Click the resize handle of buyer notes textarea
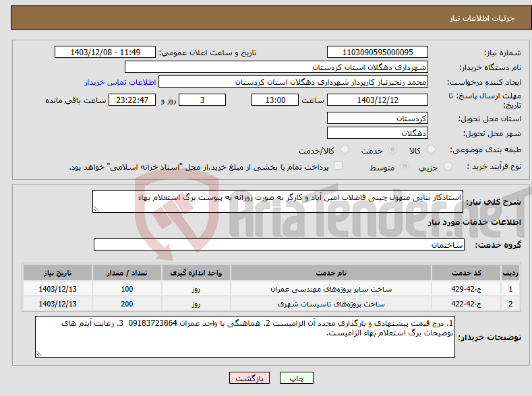The image size is (532, 396). 39,354
